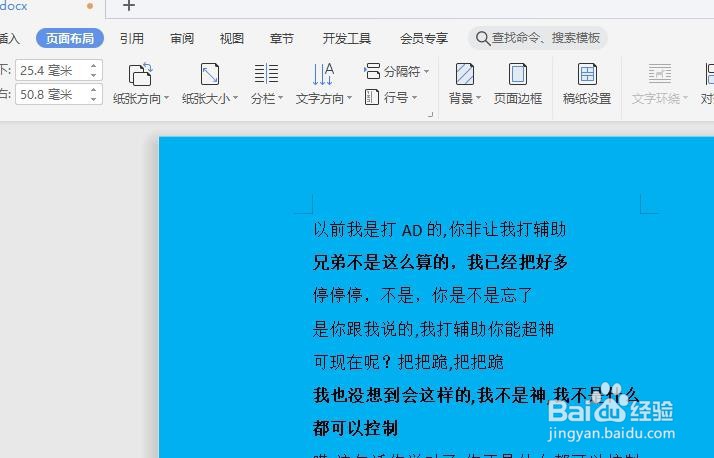Increase the 25.4 毫米 margin value
714x458 pixels.
point(94,66)
